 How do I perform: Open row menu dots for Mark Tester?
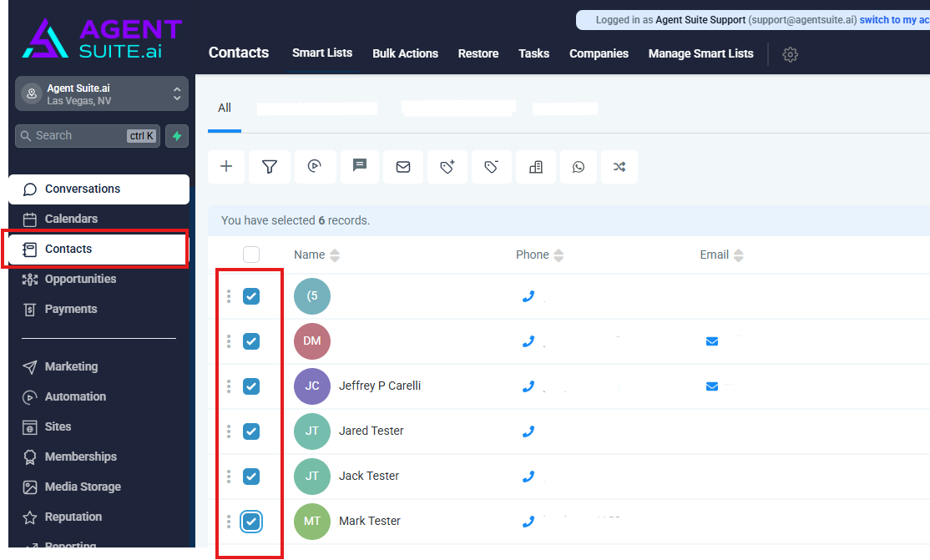tap(229, 522)
